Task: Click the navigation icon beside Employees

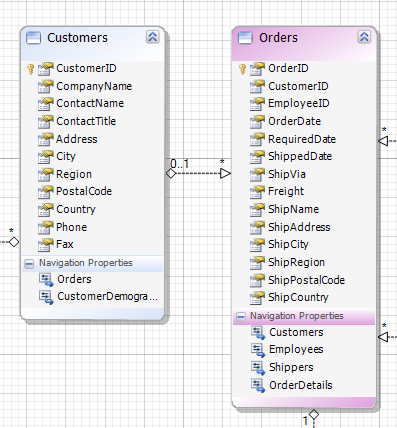Action: click(x=258, y=350)
